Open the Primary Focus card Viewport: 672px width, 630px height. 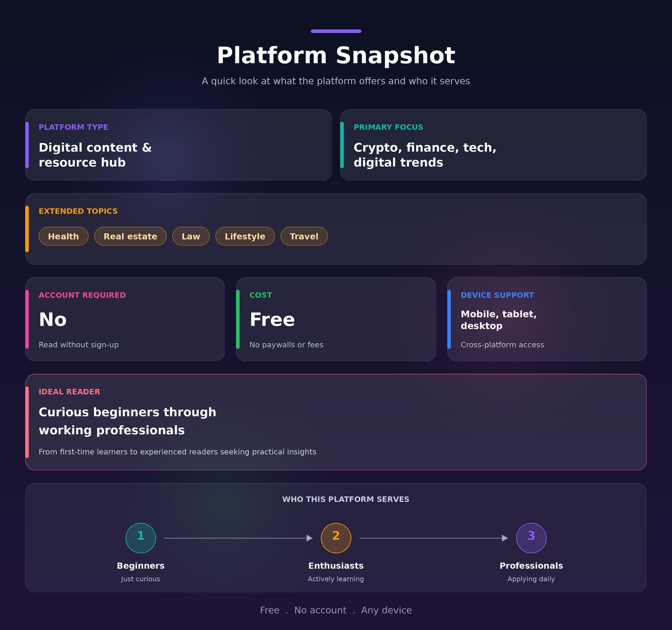[493, 145]
